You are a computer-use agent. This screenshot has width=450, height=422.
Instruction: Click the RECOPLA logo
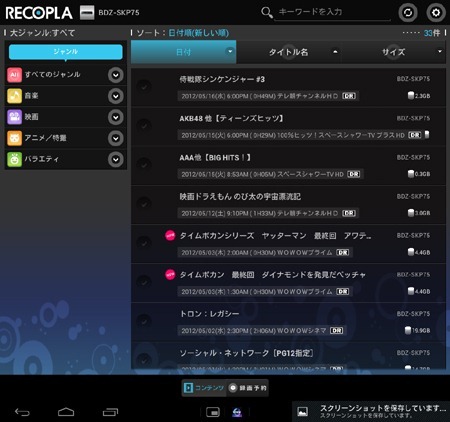coord(39,13)
